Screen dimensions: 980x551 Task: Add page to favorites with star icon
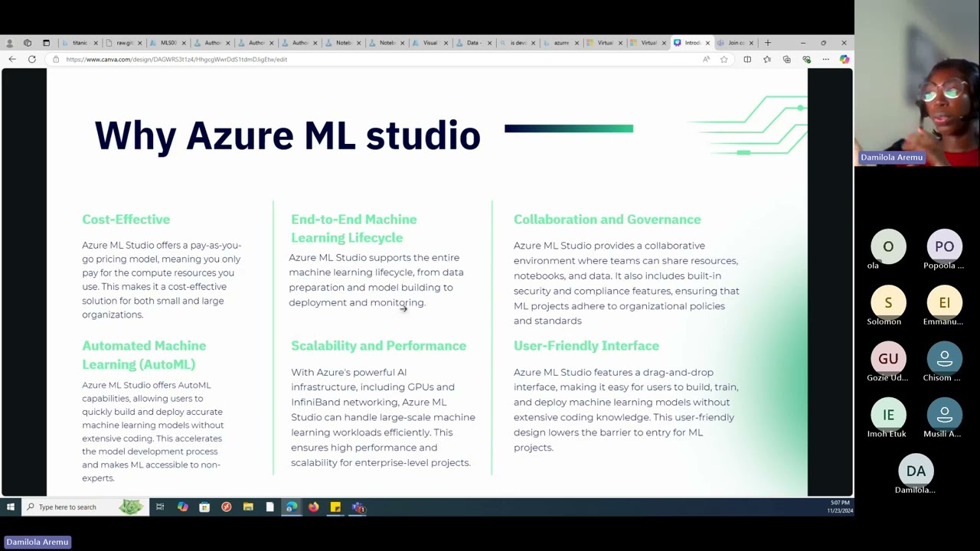[x=724, y=59]
